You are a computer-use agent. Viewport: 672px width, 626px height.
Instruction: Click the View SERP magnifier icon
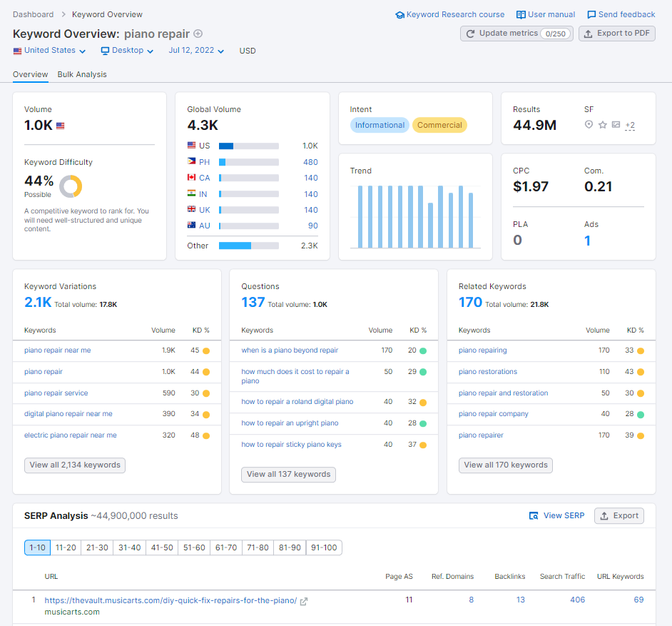[534, 516]
